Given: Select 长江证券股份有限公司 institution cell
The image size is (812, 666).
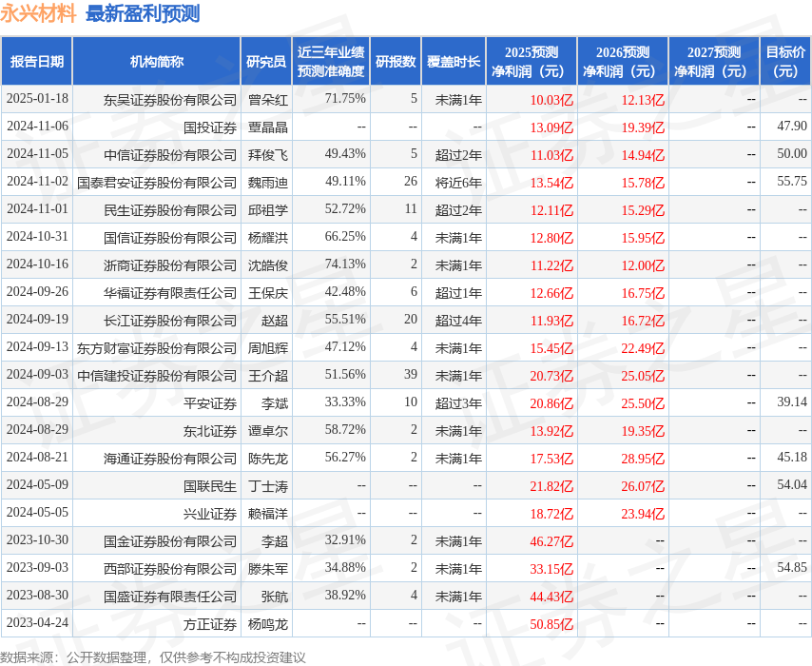Looking at the screenshot, I should click(x=170, y=321).
